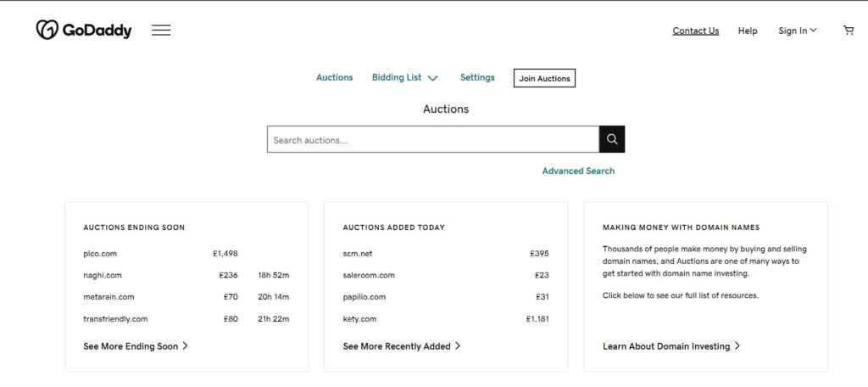
Task: Click the 21h 22m time remaining
Action: tap(274, 319)
